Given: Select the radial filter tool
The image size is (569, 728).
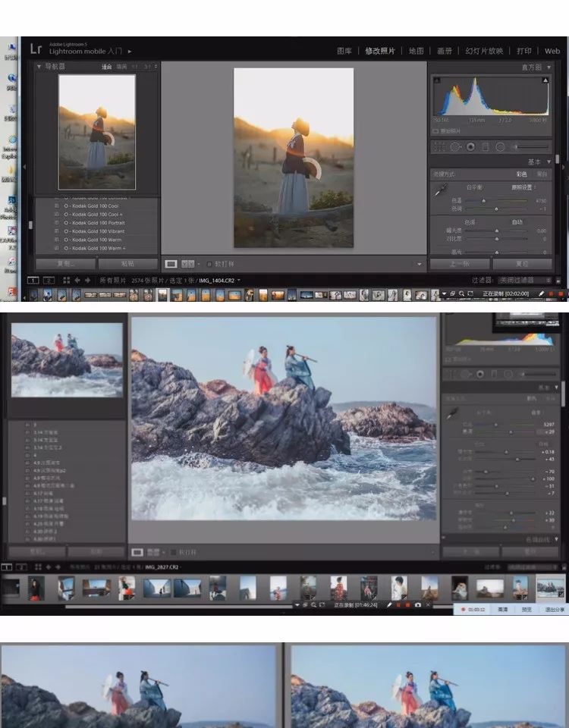Looking at the screenshot, I should pyautogui.click(x=500, y=146).
